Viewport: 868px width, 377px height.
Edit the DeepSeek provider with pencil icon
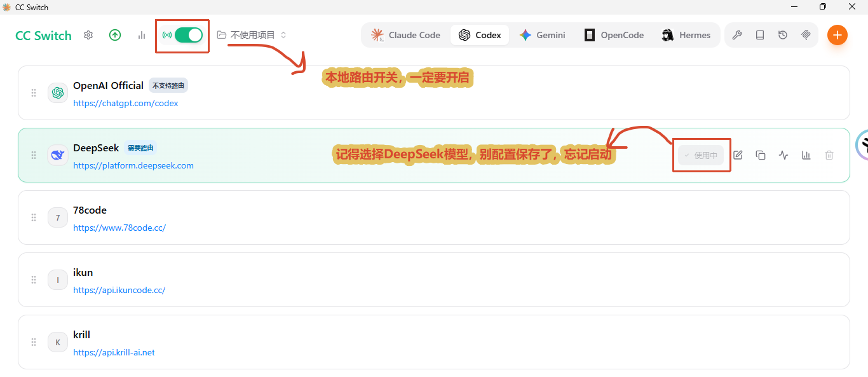(x=738, y=155)
